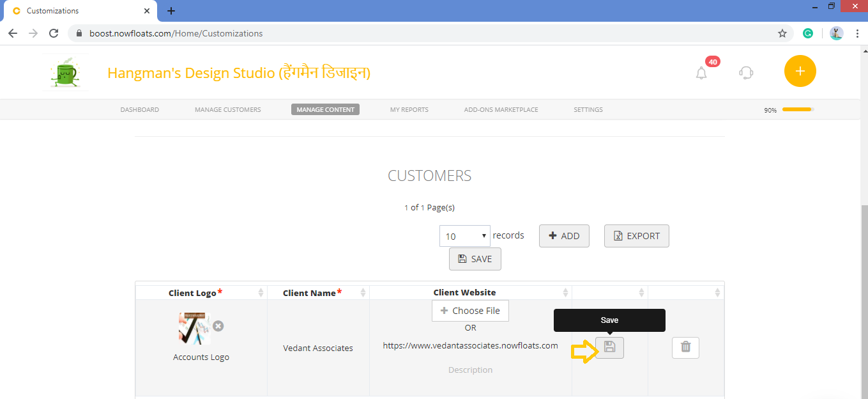The width and height of the screenshot is (868, 399).
Task: Click the SAVE button above the table
Action: click(x=475, y=259)
